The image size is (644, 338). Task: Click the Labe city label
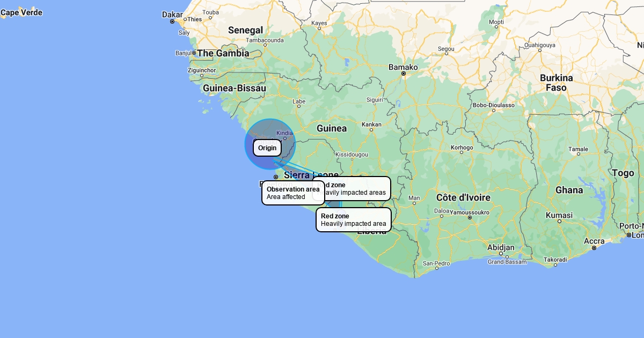click(298, 101)
